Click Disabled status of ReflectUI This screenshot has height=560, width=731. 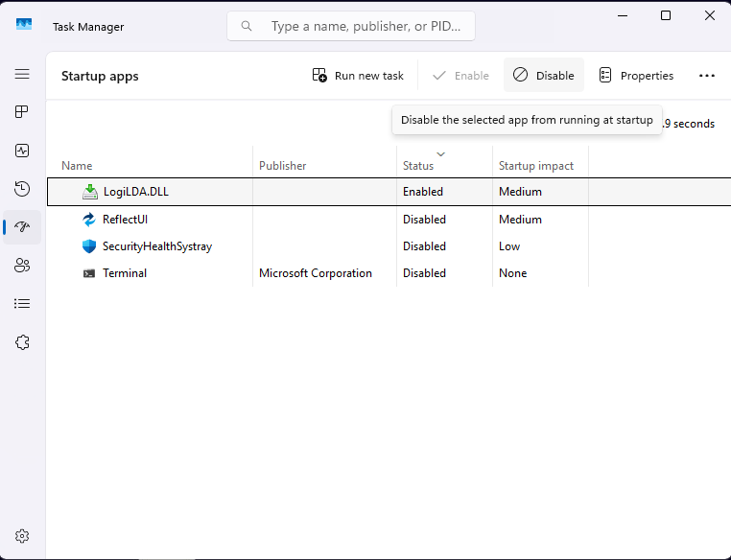(x=424, y=220)
